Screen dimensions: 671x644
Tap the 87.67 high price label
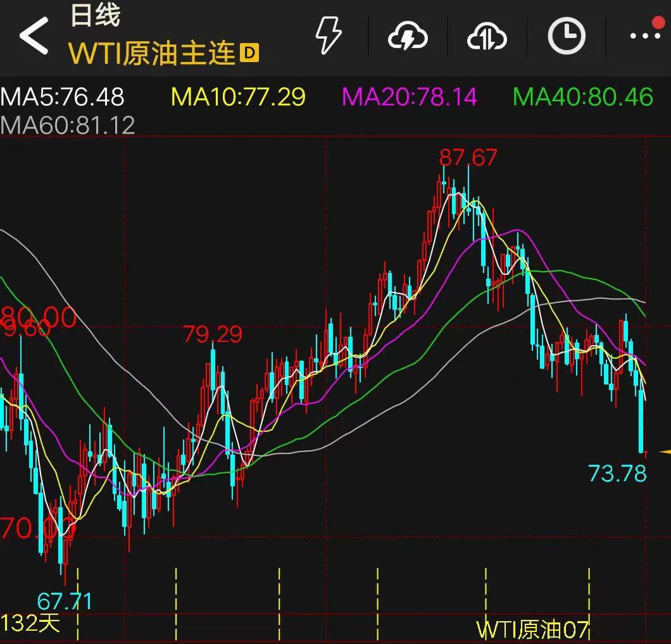coord(468,157)
